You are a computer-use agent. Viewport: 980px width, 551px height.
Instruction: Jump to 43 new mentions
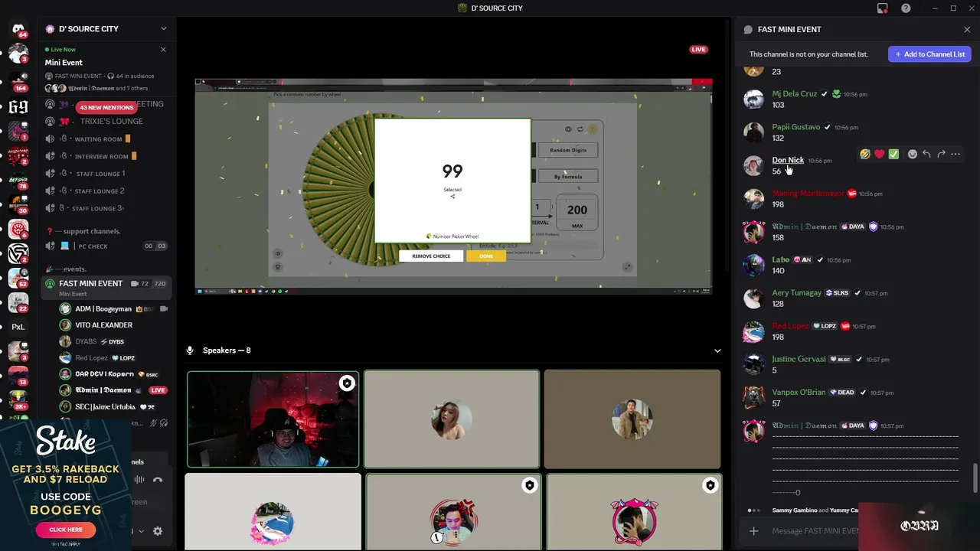[106, 107]
